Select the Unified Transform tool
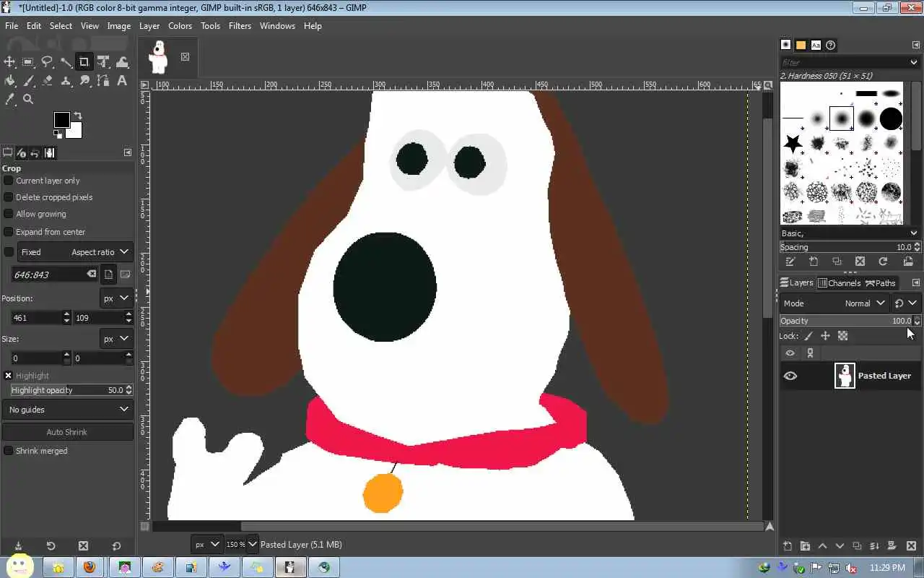The width and height of the screenshot is (924, 578). [103, 62]
